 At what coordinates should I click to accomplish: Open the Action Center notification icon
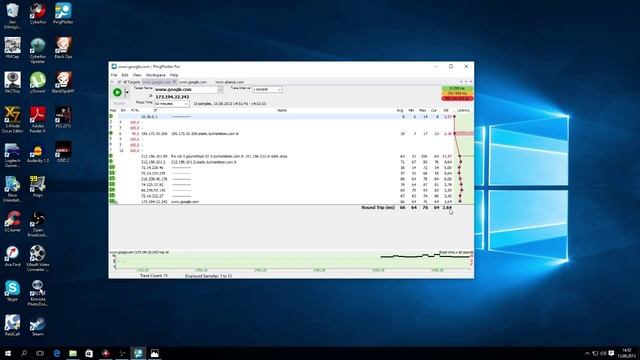(x=611, y=353)
